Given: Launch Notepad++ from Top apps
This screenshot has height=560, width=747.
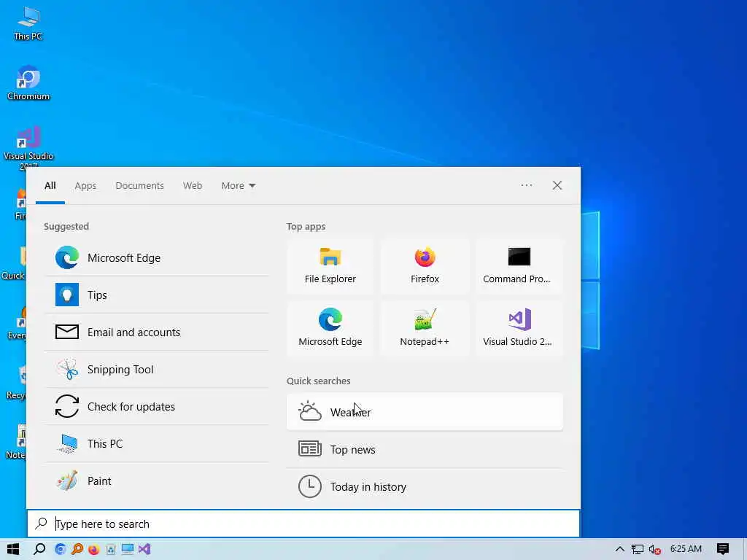Looking at the screenshot, I should coord(425,328).
